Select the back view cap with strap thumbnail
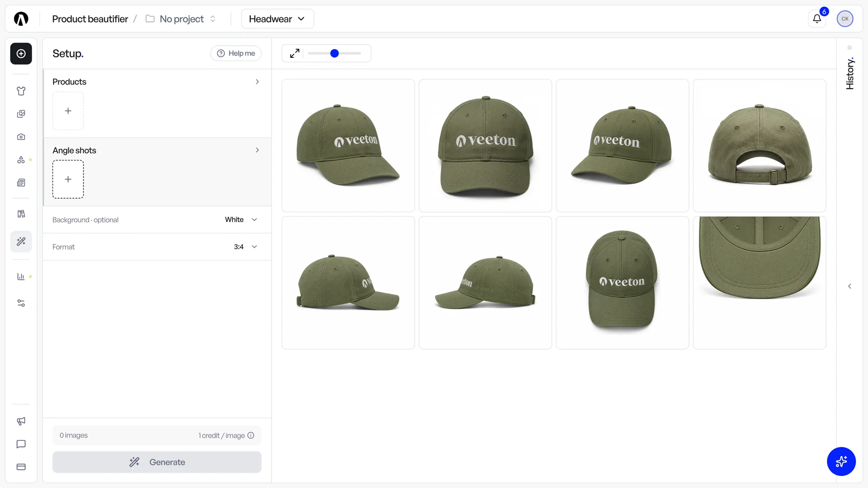The image size is (868, 488). point(759,146)
